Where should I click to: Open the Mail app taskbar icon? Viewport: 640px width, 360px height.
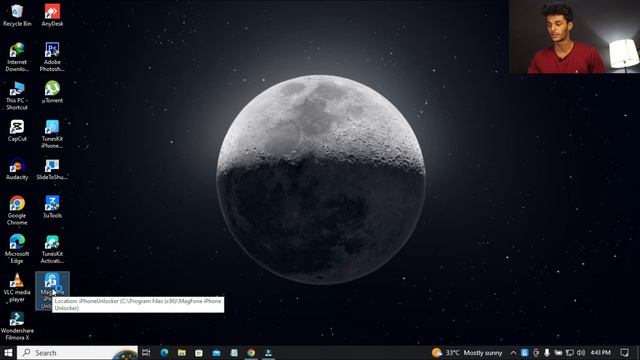(x=216, y=353)
